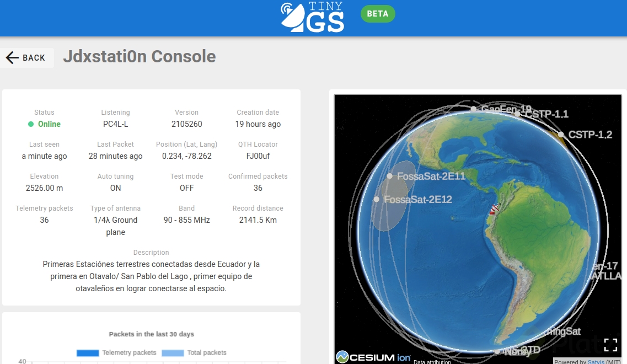Click the Band value 90 - 855 MHz
The image size is (627, 364).
point(187,220)
